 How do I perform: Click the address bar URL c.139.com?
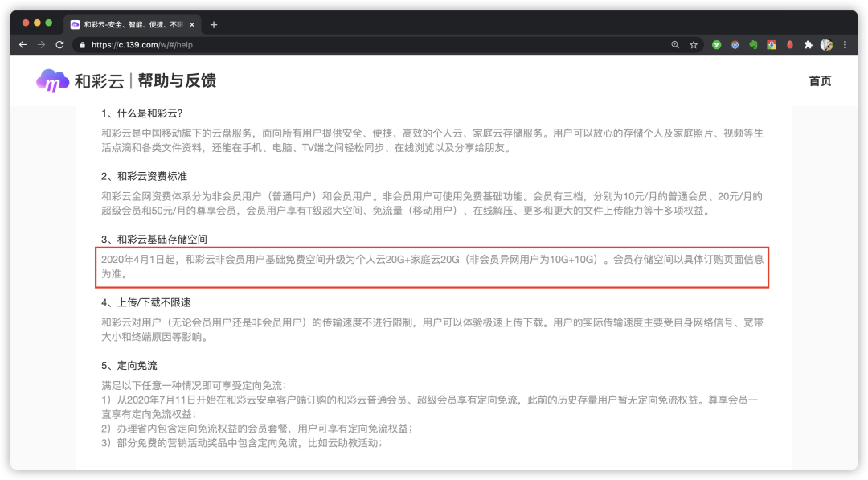(141, 45)
